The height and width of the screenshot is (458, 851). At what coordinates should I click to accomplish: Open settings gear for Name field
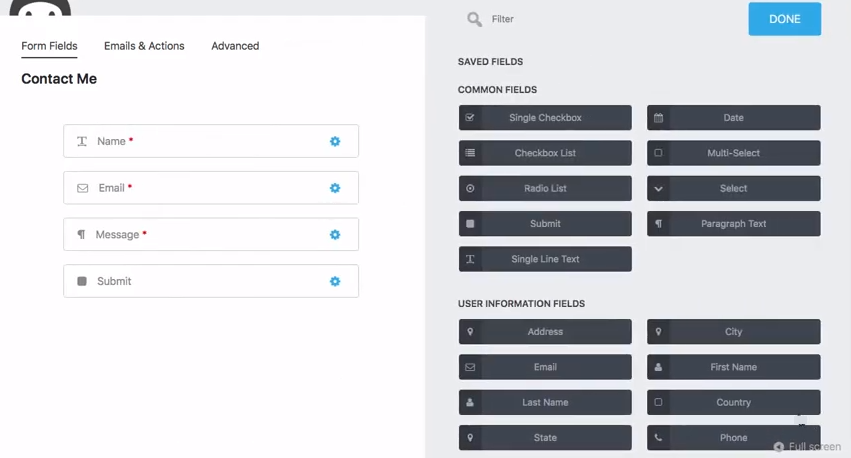coord(335,142)
